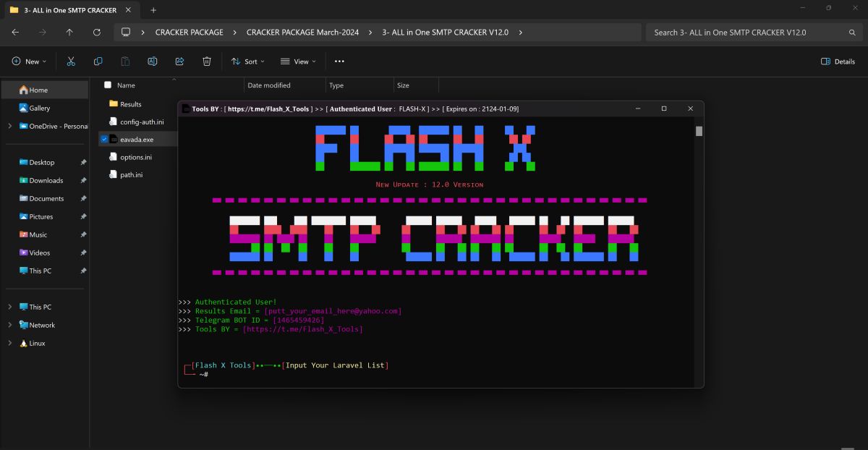The image size is (868, 450).
Task: Go forward with the right arrow
Action: click(43, 33)
